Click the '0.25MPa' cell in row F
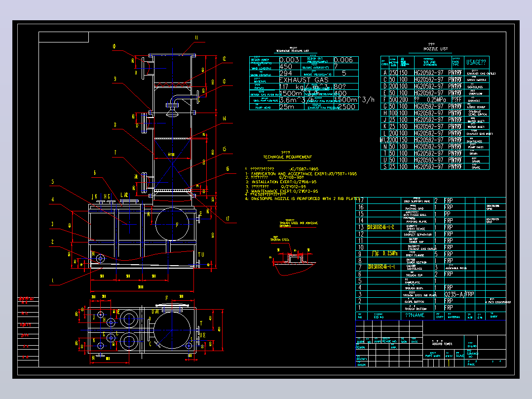The width and height of the screenshot is (532, 399). click(436, 99)
